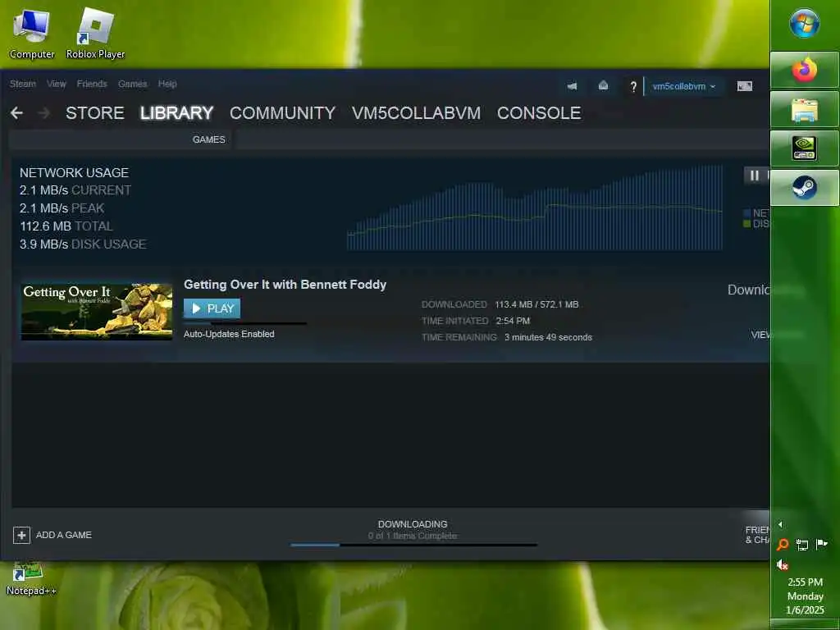Click ADD A GAME label

pos(64,535)
